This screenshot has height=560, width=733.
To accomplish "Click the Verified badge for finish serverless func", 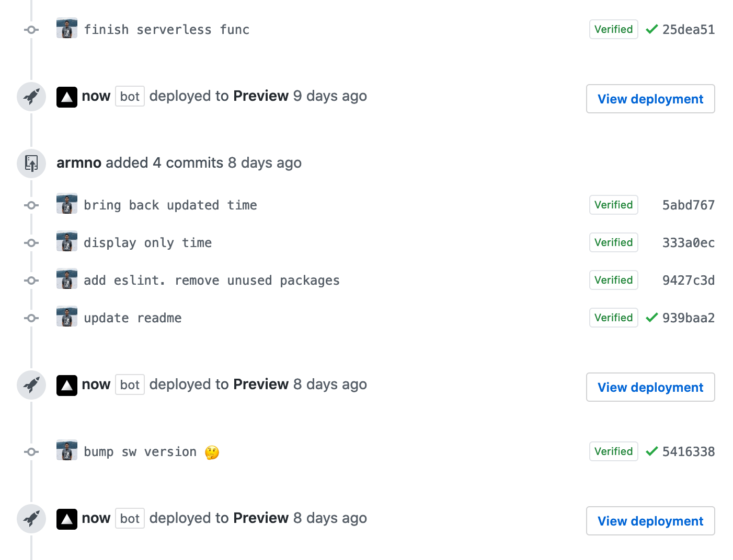I will (613, 29).
